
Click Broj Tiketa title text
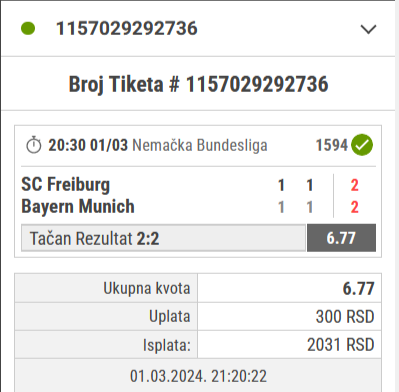198,84
